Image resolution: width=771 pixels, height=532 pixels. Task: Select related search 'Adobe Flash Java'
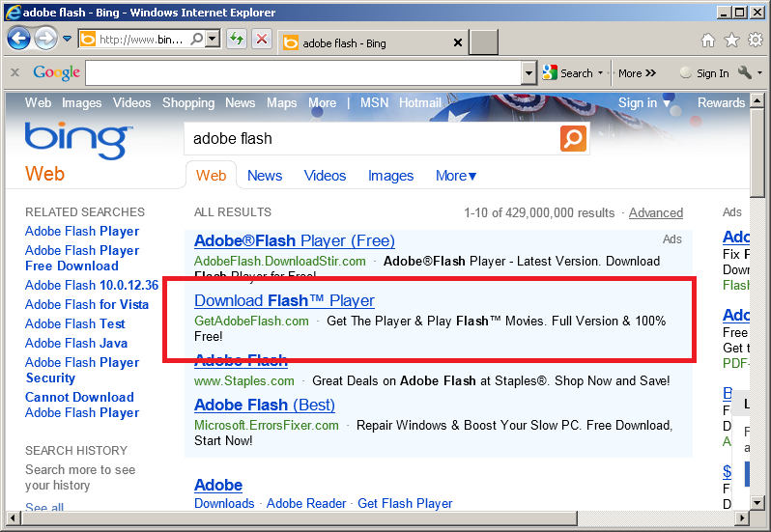pyautogui.click(x=76, y=344)
